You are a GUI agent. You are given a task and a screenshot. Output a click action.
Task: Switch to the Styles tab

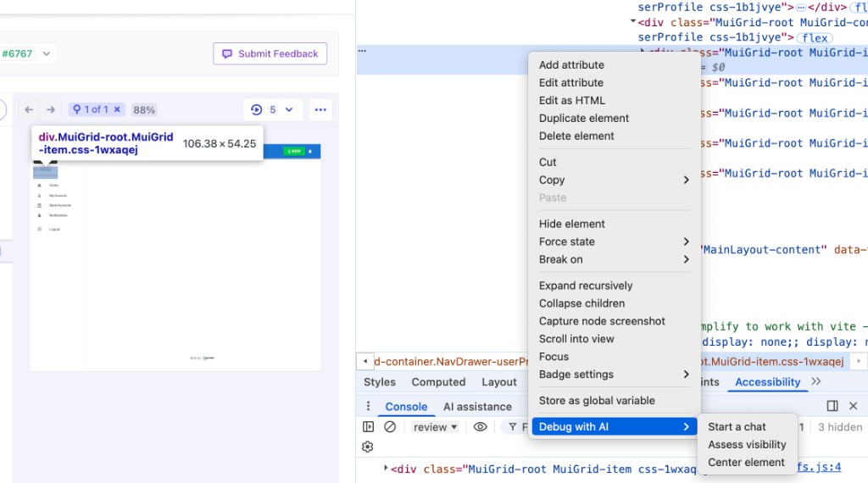click(x=379, y=382)
